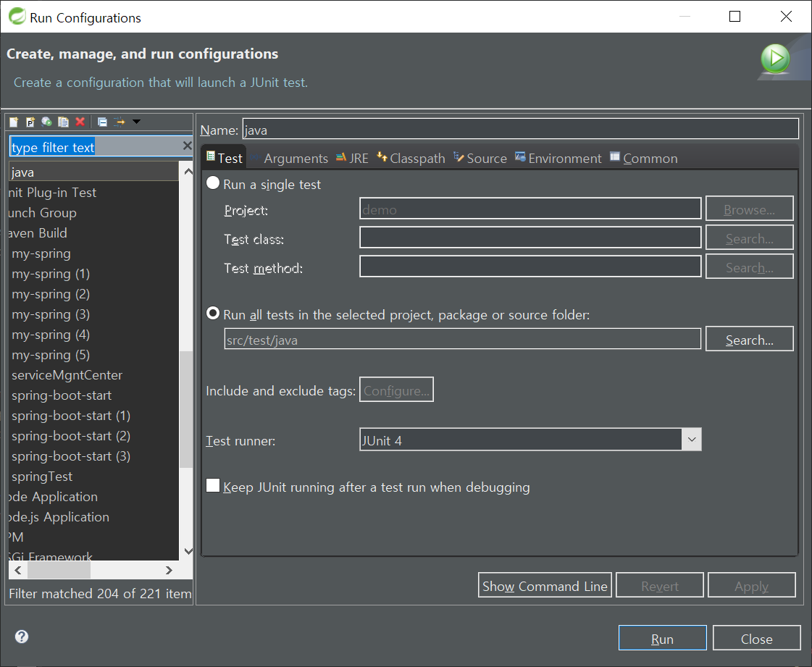
Task: Click the tree list vertical scrollbar thumb
Action: [186, 409]
